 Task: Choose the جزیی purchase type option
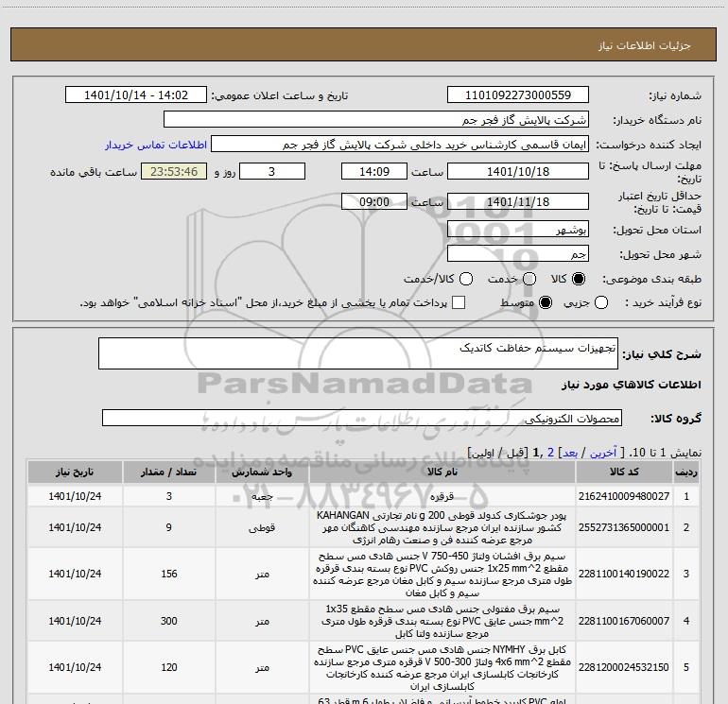(x=600, y=302)
